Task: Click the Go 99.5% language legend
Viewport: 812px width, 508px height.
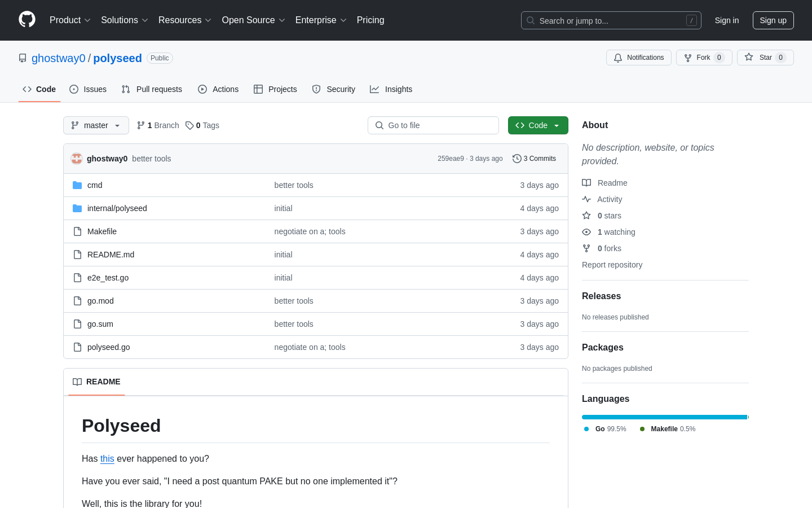Action: pos(605,429)
